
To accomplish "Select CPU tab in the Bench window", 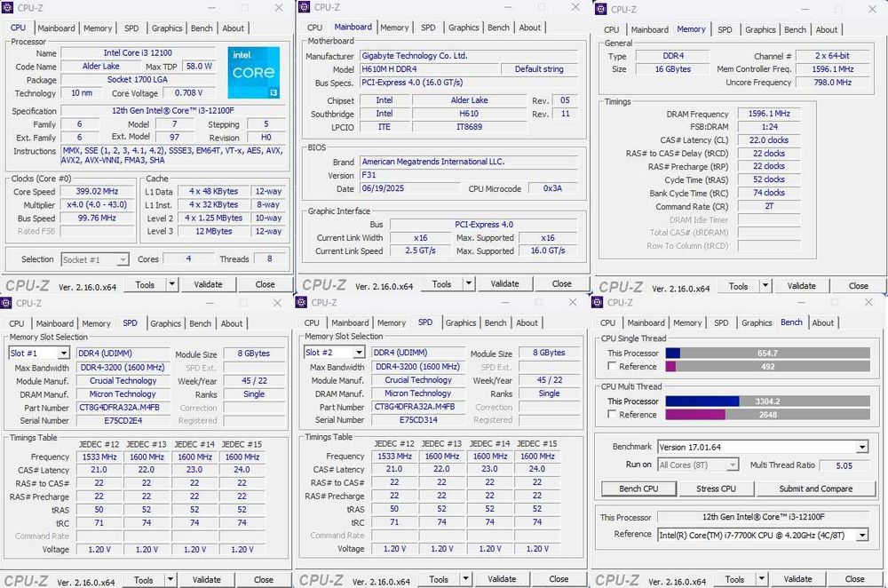I will coord(607,323).
